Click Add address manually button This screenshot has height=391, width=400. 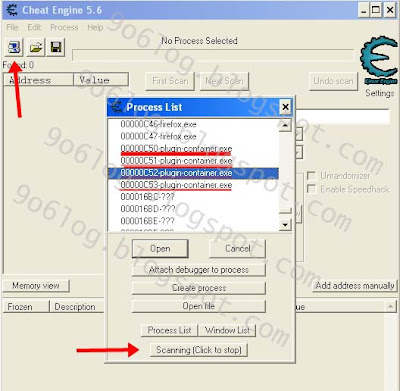pos(355,286)
